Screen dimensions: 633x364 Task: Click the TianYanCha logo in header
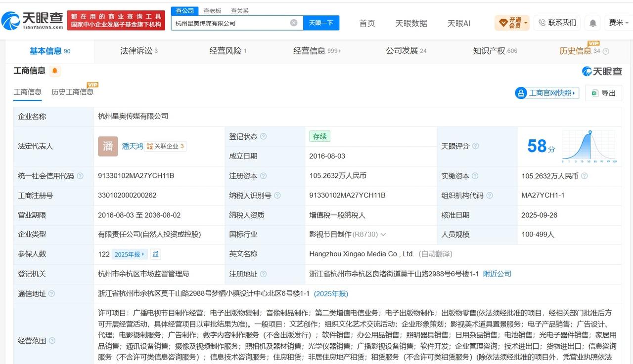[33, 20]
